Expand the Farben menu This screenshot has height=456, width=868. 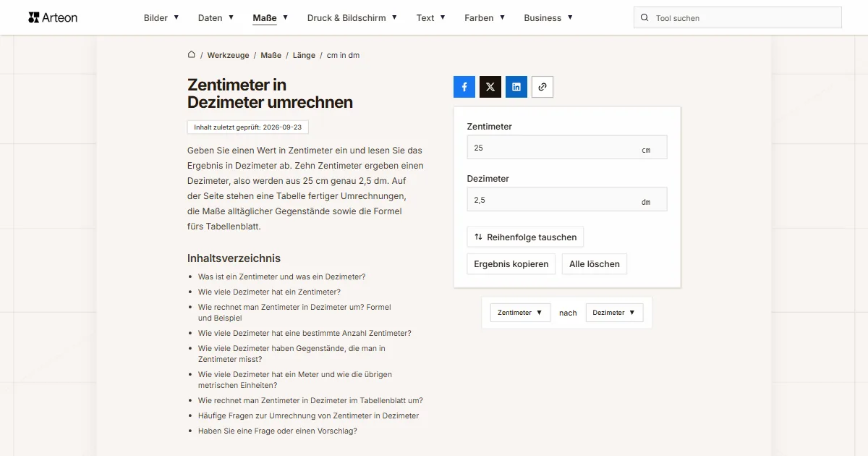point(485,18)
